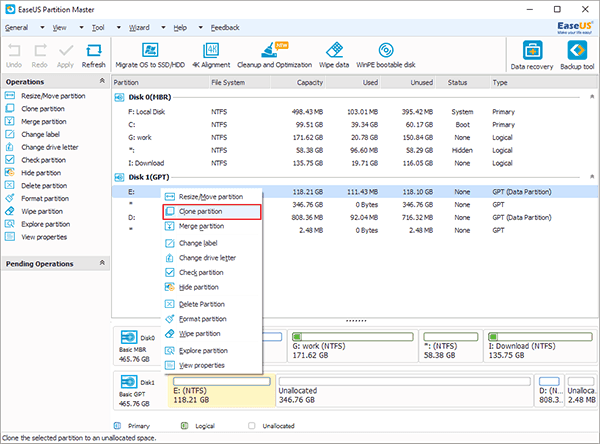Viewport: 600px width, 444px height.
Task: Select the Unallocated 346.76 GB block
Action: point(404,390)
